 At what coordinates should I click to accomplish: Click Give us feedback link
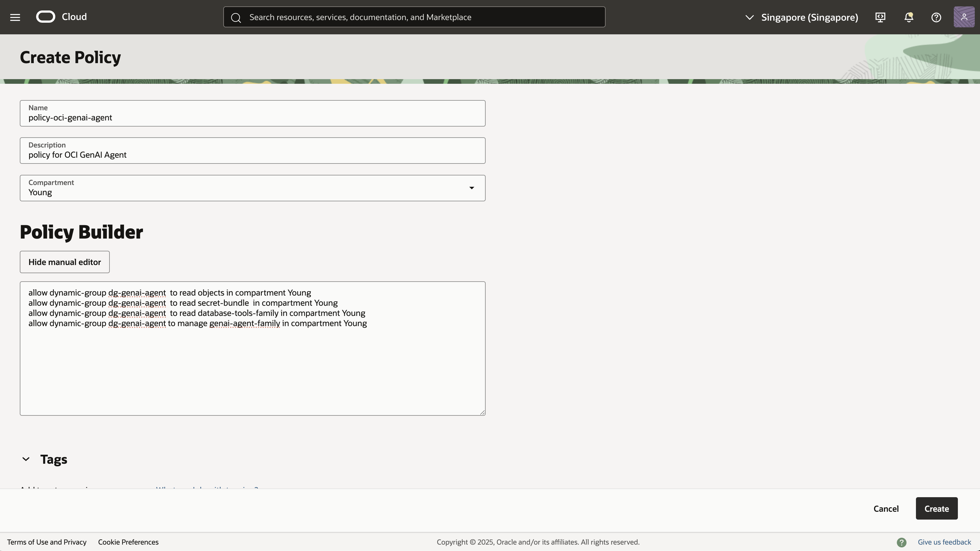tap(944, 542)
